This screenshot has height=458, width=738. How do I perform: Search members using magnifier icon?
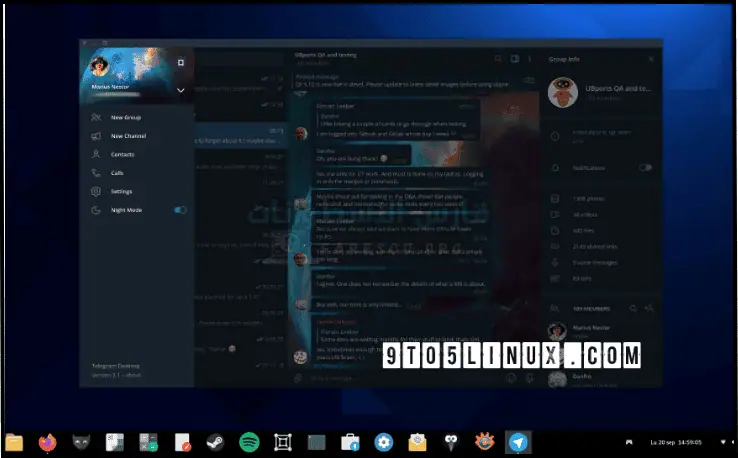[633, 309]
